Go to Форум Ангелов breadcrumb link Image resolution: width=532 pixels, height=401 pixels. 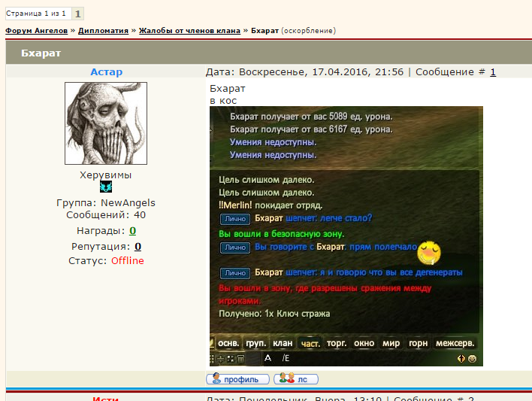[x=37, y=31]
